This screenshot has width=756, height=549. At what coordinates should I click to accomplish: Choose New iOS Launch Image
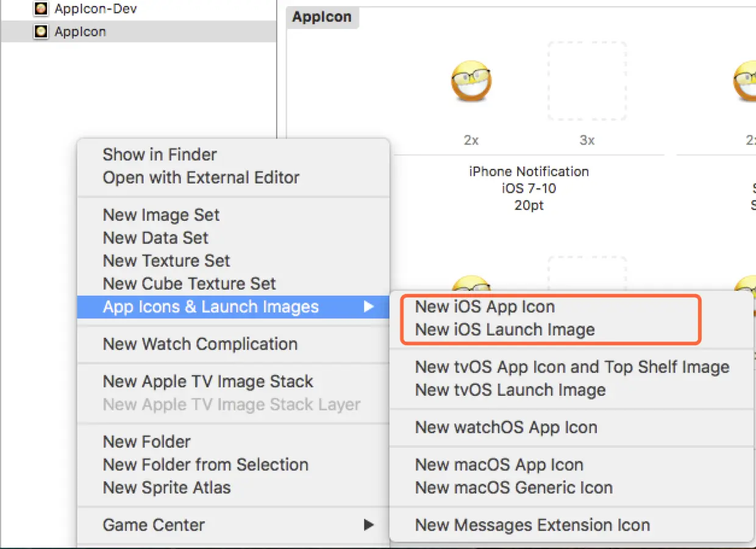[505, 330]
